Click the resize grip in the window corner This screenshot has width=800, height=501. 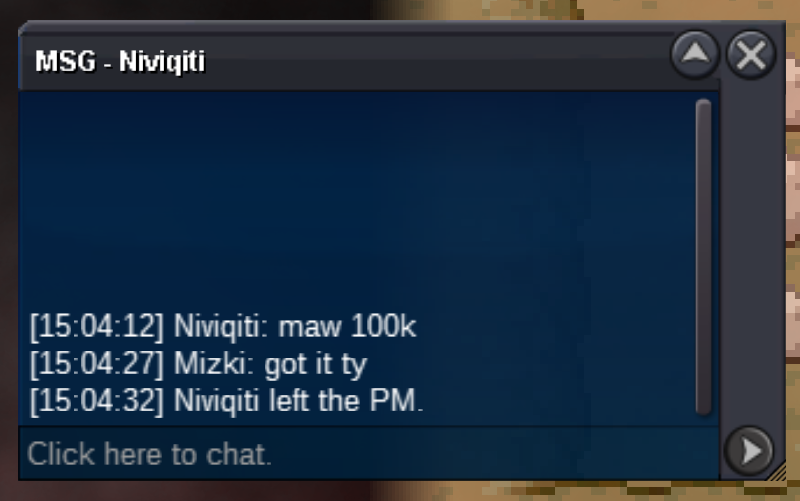pos(777,470)
